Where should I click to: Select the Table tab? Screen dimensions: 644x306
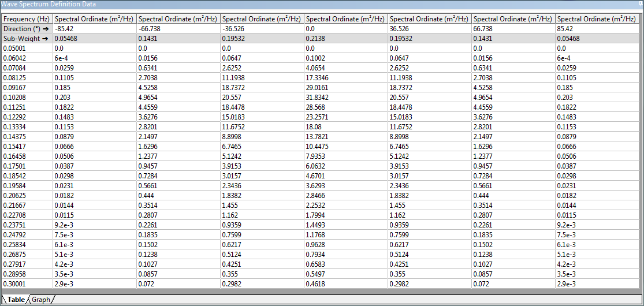pos(16,300)
